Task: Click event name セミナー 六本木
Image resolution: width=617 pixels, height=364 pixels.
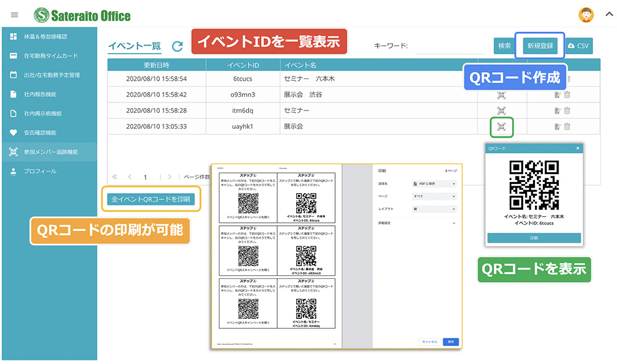Action: tap(309, 79)
